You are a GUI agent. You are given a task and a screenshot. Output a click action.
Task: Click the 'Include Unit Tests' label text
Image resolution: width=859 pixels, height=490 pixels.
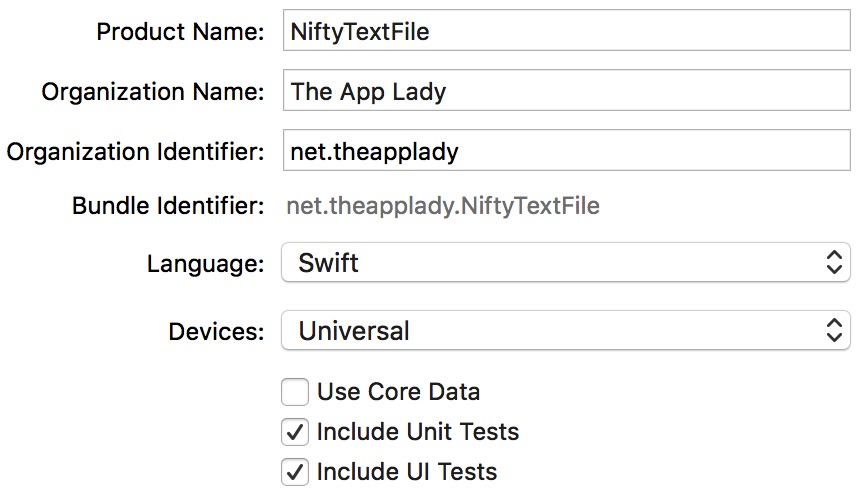pos(417,432)
